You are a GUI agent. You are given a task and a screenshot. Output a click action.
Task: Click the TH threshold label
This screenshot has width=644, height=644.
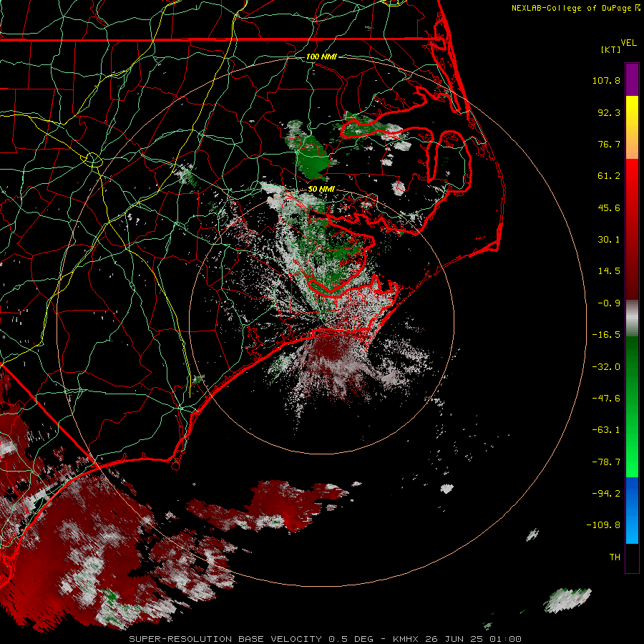click(x=615, y=557)
